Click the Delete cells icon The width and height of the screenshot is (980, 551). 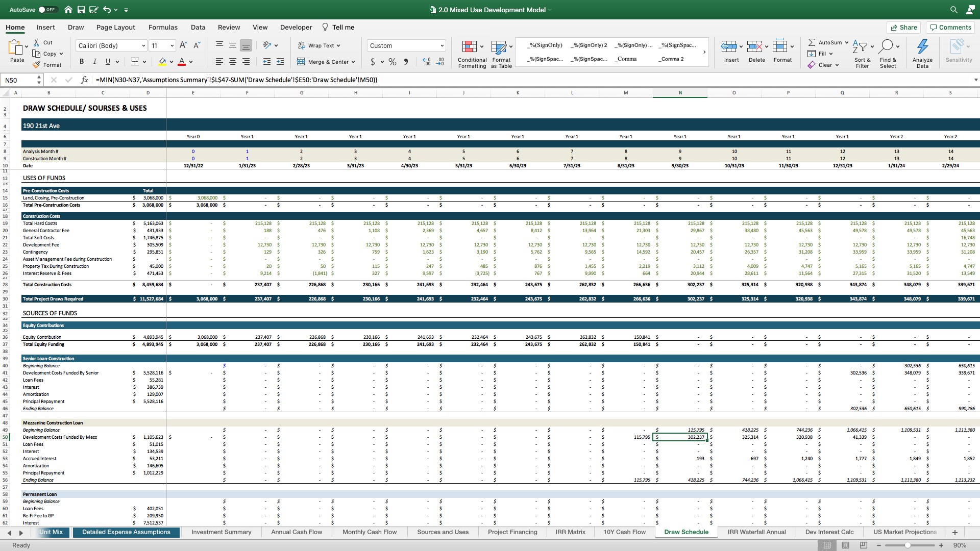pyautogui.click(x=754, y=47)
